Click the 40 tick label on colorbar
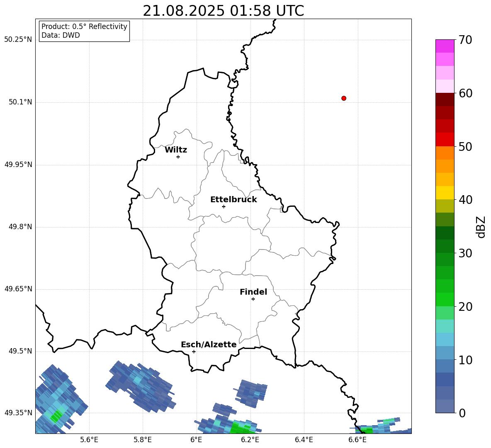491x448 pixels. [x=465, y=200]
